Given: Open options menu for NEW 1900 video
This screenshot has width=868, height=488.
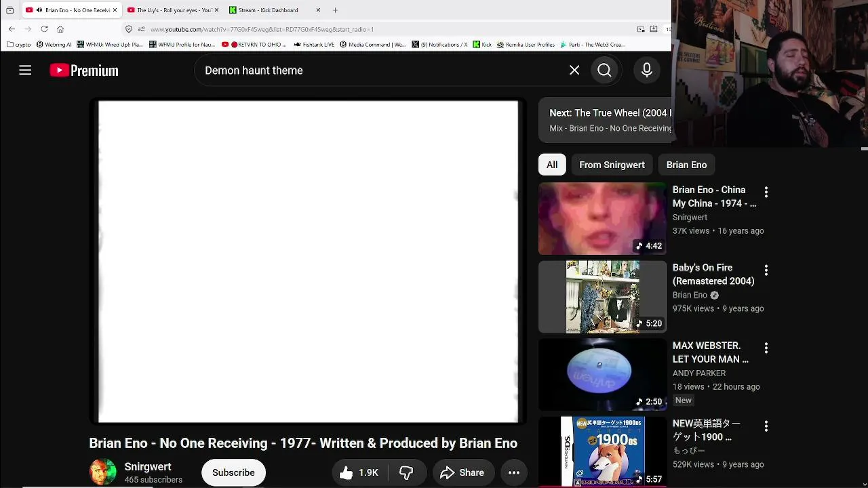Looking at the screenshot, I should pos(766,426).
